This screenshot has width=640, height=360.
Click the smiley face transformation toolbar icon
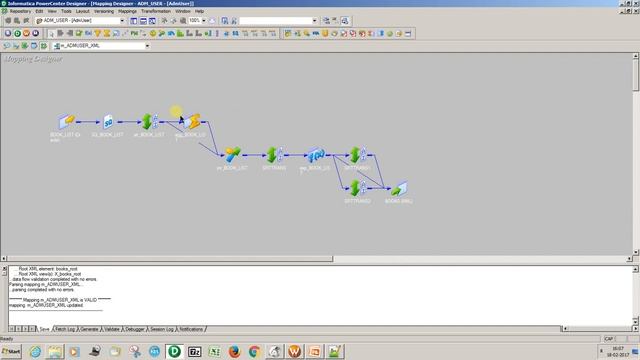coord(153,33)
